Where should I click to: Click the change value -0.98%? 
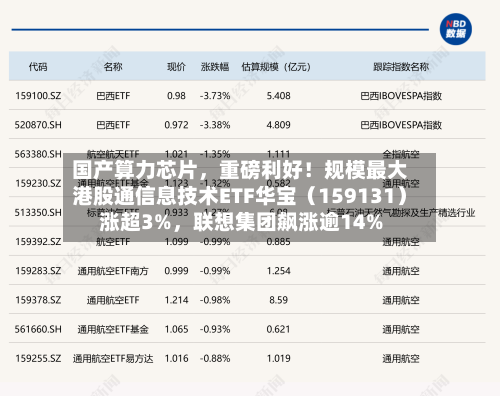(215, 300)
